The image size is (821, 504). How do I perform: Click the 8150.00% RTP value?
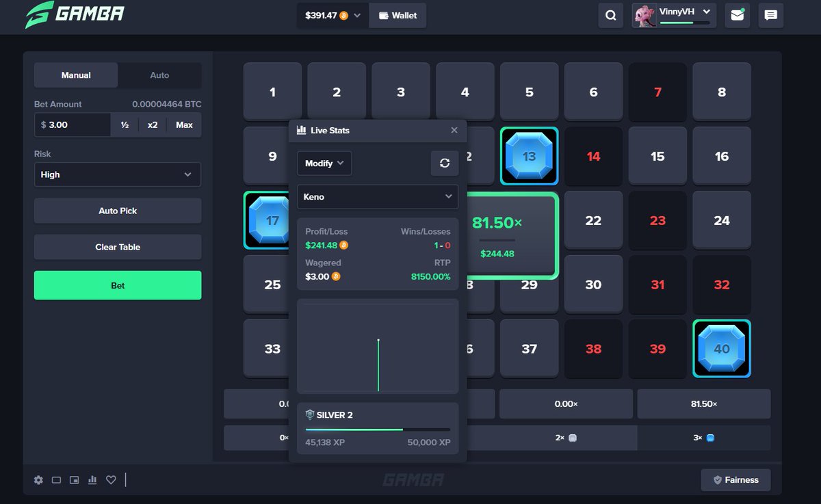(430, 276)
